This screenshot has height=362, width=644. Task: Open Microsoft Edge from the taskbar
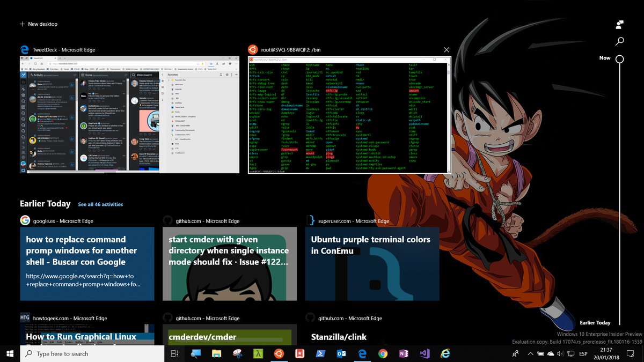tap(362, 353)
